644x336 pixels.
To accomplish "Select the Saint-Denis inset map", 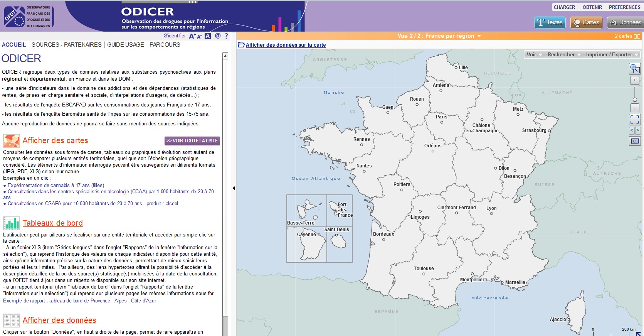I will tap(340, 245).
